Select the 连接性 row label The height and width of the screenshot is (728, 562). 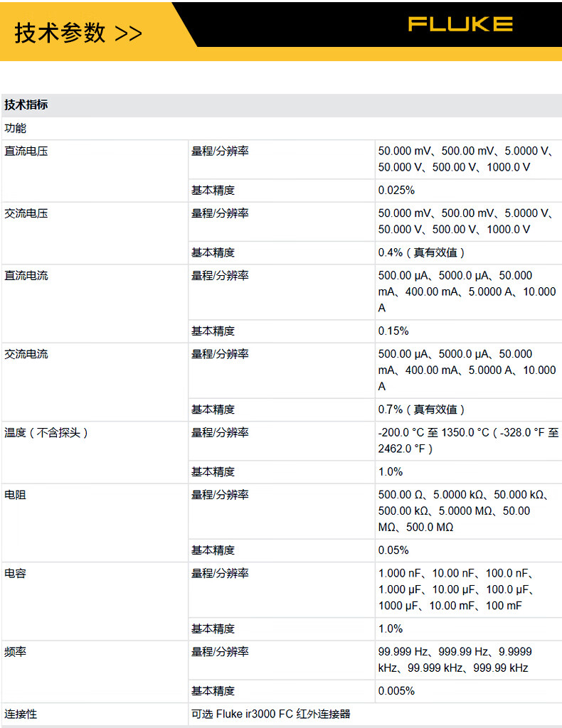(21, 714)
